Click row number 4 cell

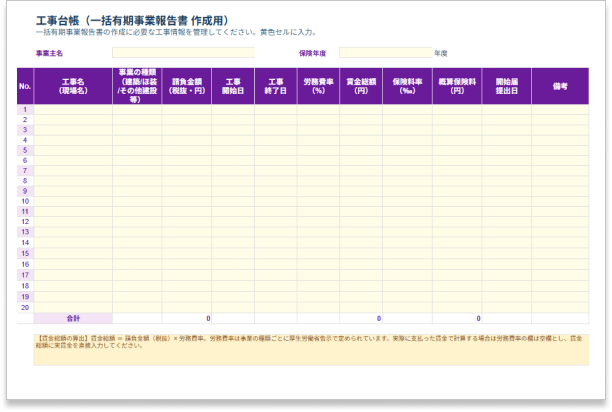tap(25, 140)
